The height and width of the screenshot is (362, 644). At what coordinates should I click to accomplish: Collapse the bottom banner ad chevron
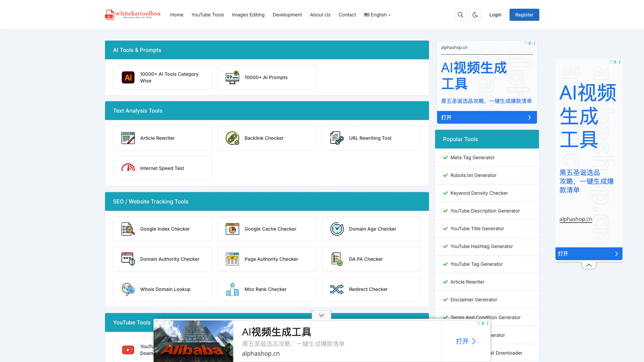pos(321,315)
